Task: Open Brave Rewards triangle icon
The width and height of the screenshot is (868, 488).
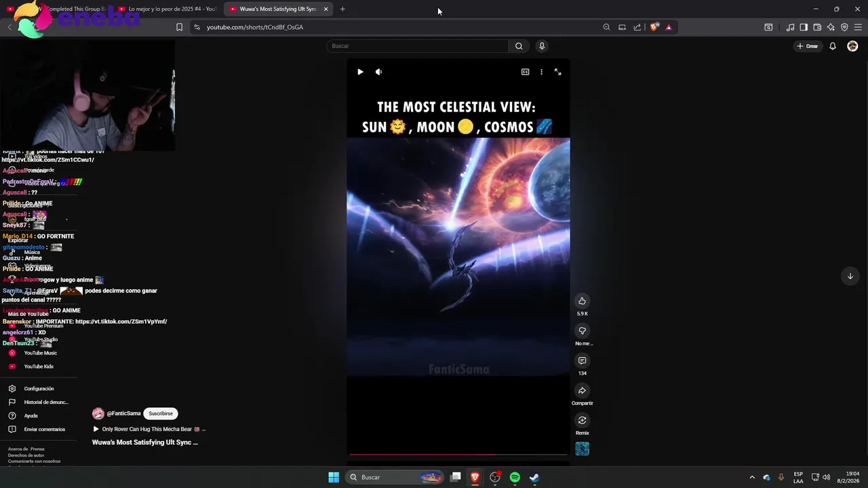Action: tap(669, 27)
